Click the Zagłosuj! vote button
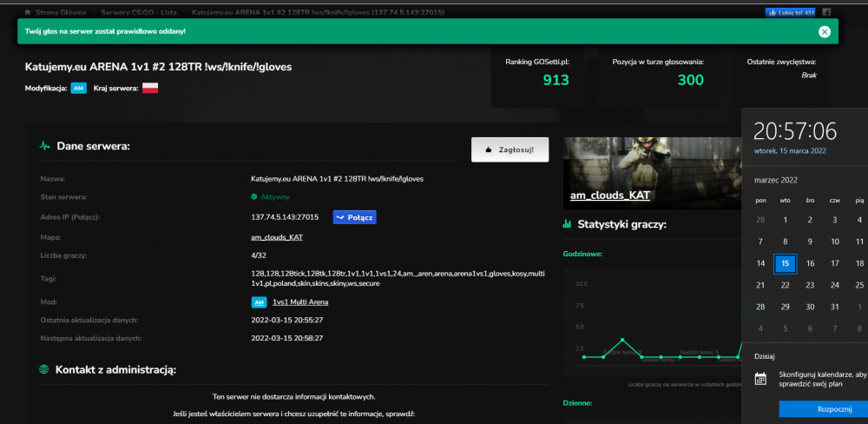 (510, 149)
